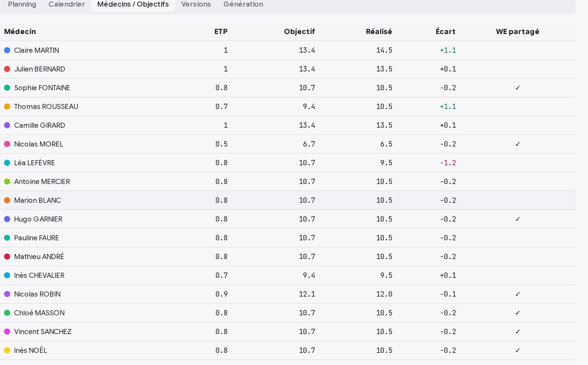
Task: Click the Réalisé column header
Action: (379, 31)
